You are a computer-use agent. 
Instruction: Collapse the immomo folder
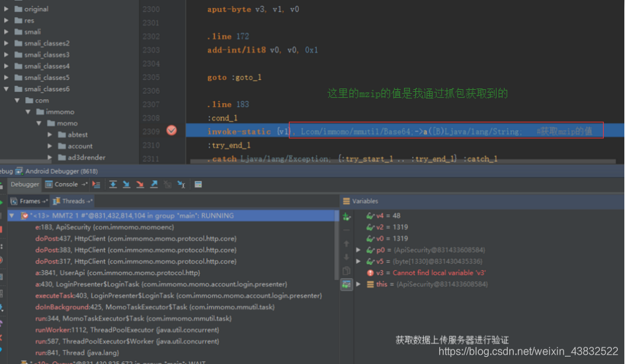pyautogui.click(x=28, y=112)
